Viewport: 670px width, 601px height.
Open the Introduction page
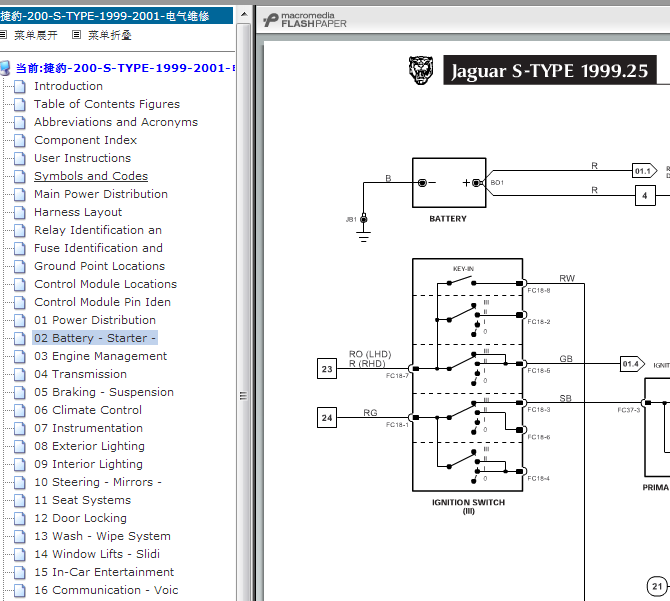pos(68,86)
